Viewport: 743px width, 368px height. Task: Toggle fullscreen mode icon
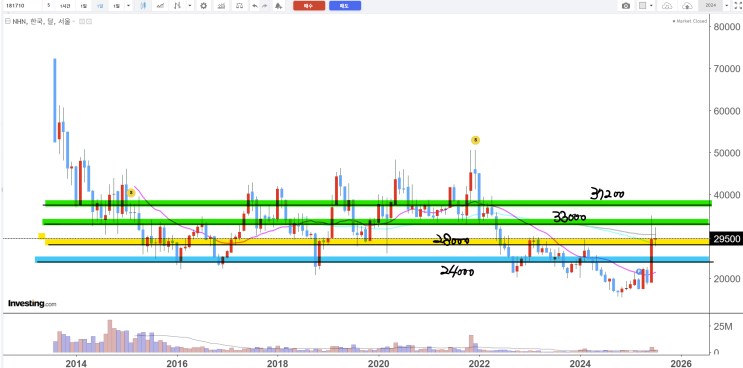pos(737,6)
